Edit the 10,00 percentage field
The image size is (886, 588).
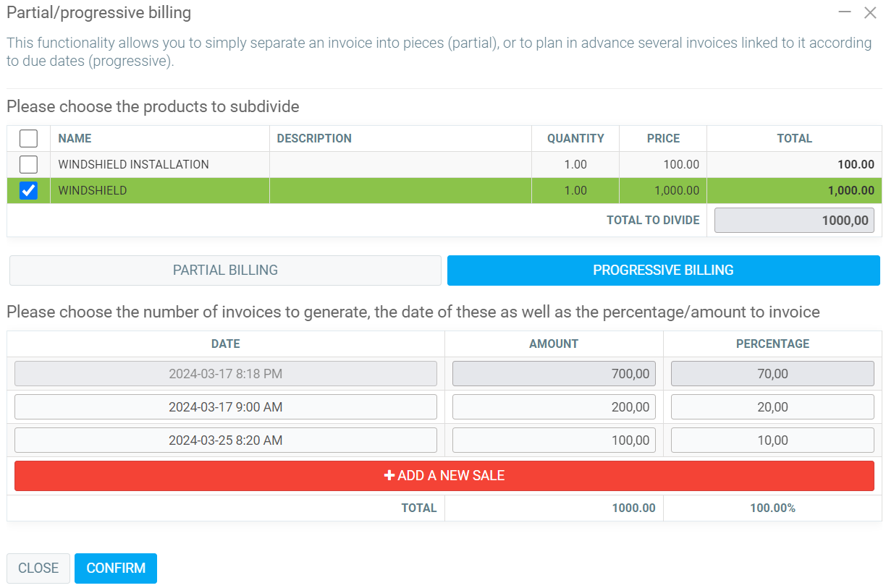772,440
